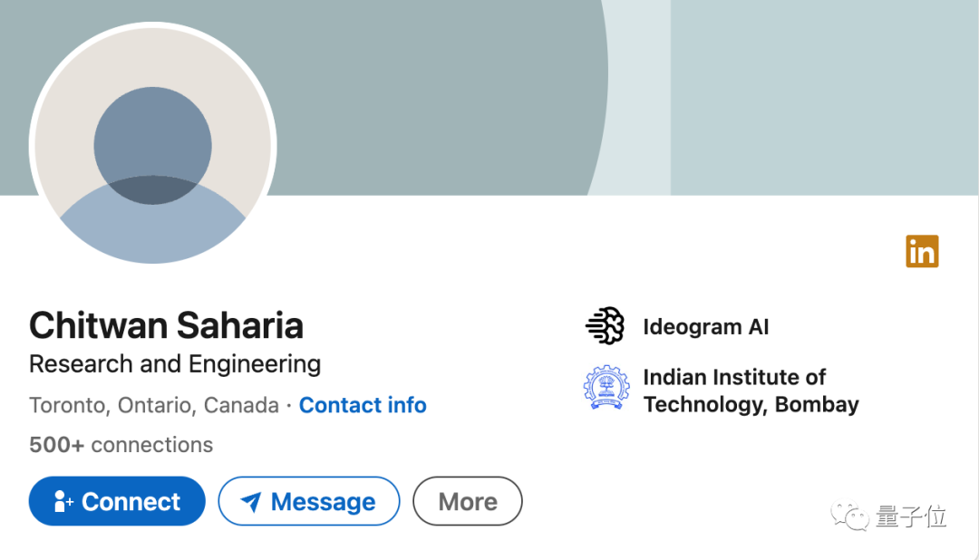Open the Contact info link
Screen dimensions: 979x560
[x=363, y=405]
